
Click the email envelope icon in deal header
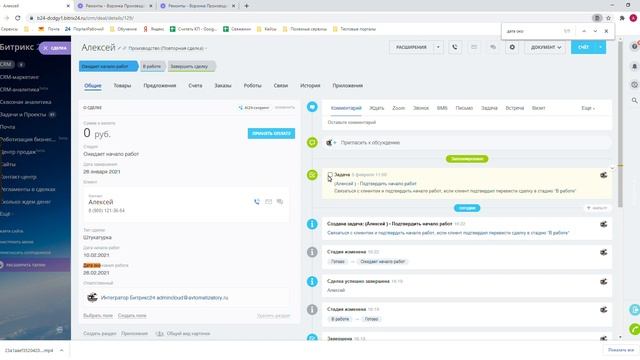click(474, 47)
